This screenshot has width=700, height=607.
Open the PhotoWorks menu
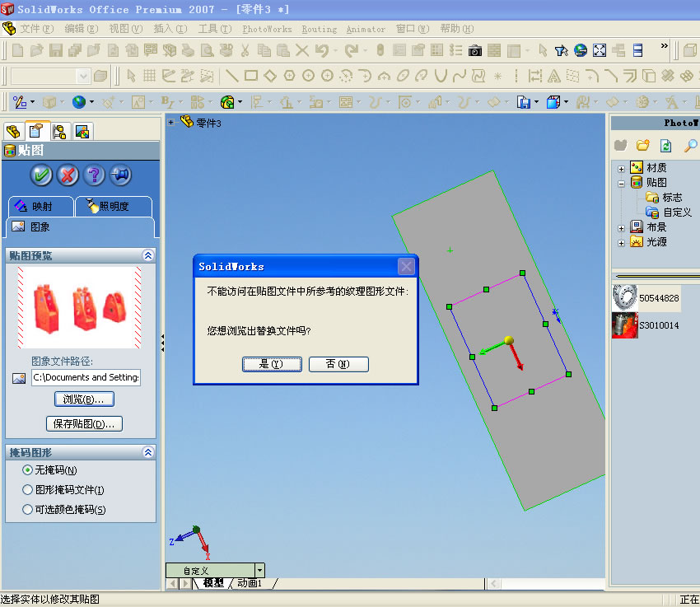pyautogui.click(x=267, y=29)
